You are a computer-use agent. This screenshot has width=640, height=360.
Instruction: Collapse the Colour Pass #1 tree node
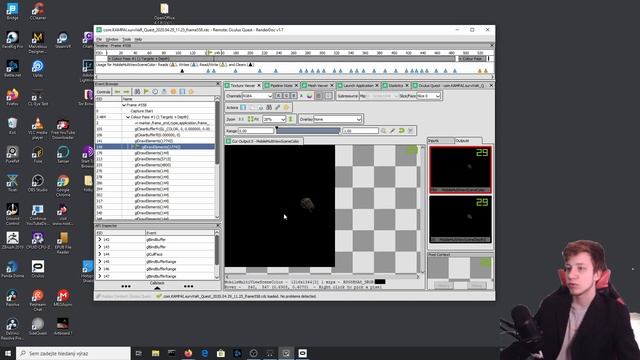pos(128,117)
